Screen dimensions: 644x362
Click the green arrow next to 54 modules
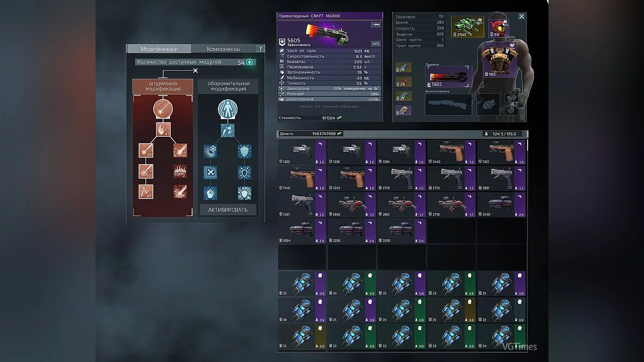pos(249,62)
